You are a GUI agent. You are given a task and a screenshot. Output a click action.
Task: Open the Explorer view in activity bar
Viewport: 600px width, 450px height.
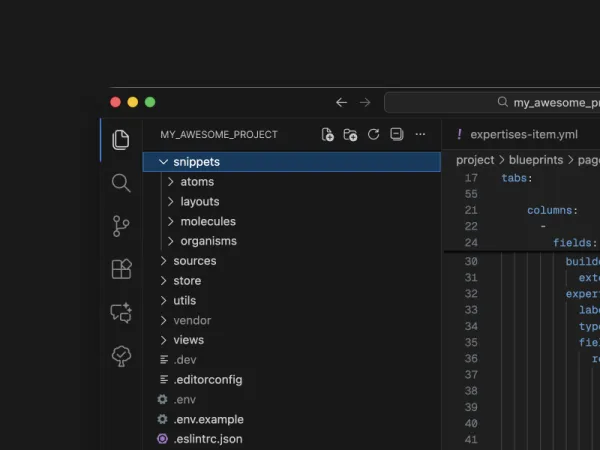[x=121, y=140]
